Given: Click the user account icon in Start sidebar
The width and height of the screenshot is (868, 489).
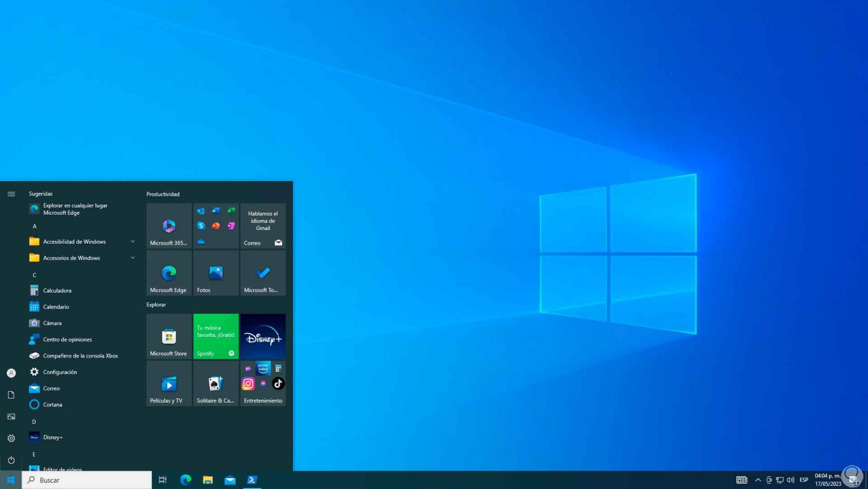Looking at the screenshot, I should 11,373.
